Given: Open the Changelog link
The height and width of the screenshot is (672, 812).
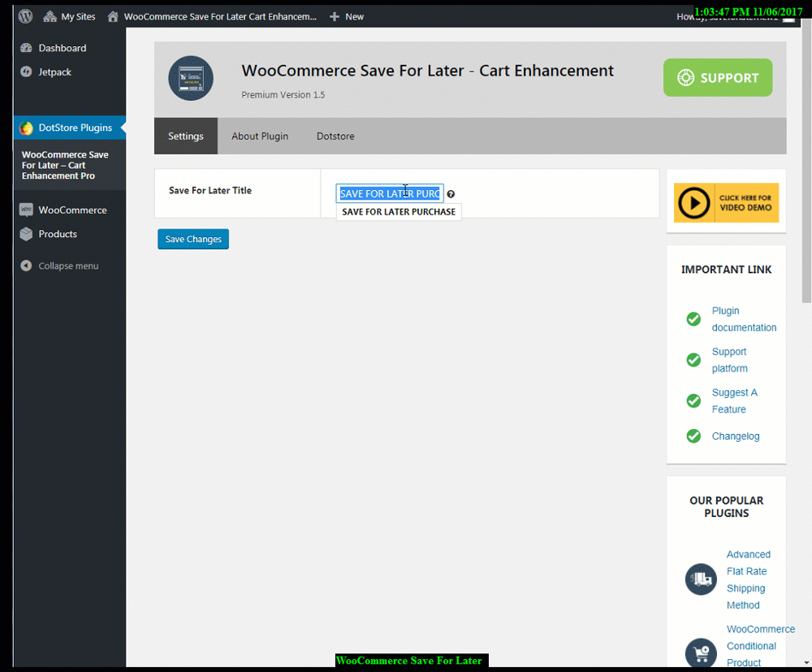Looking at the screenshot, I should pyautogui.click(x=736, y=436).
